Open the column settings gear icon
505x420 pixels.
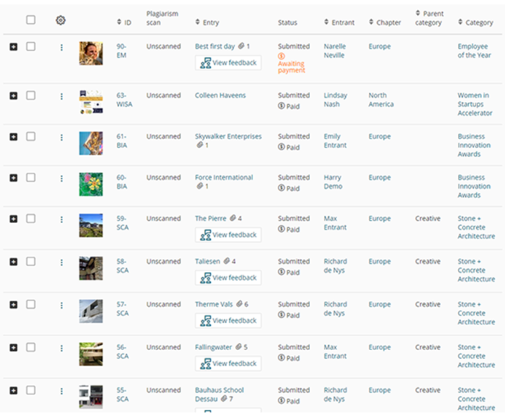(x=61, y=20)
